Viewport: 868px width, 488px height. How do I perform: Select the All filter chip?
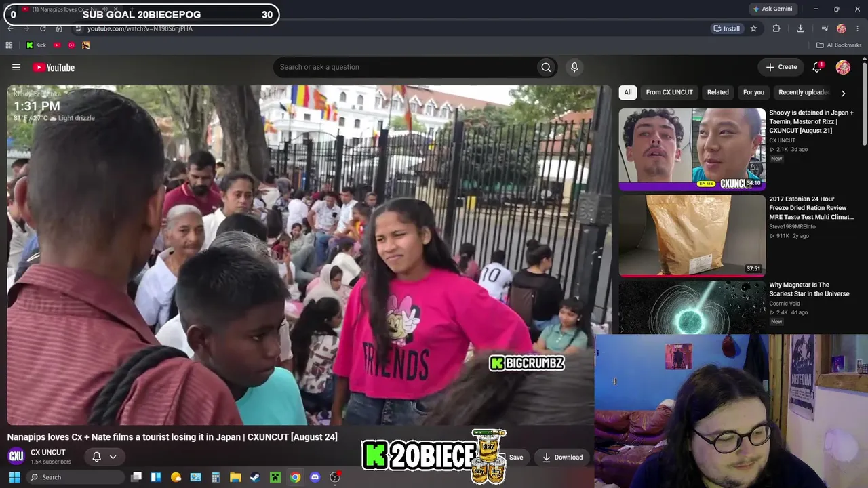coord(628,92)
